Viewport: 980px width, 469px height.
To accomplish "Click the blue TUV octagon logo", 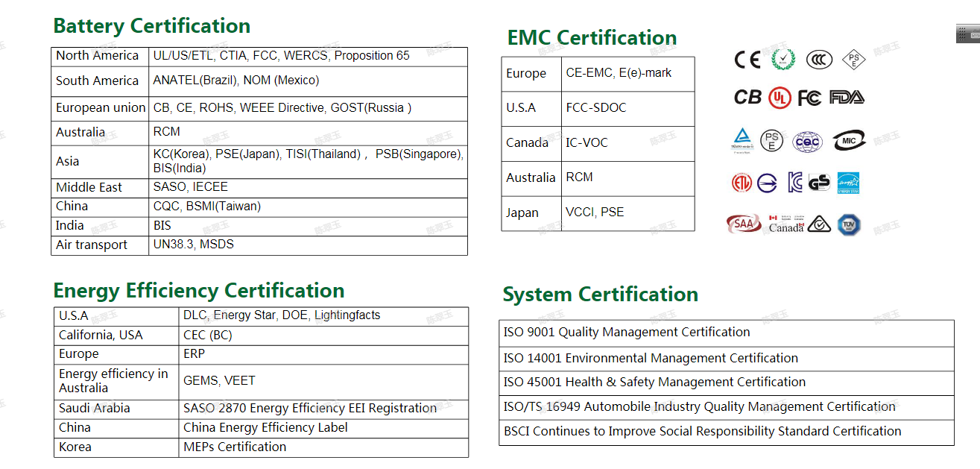I will point(848,224).
